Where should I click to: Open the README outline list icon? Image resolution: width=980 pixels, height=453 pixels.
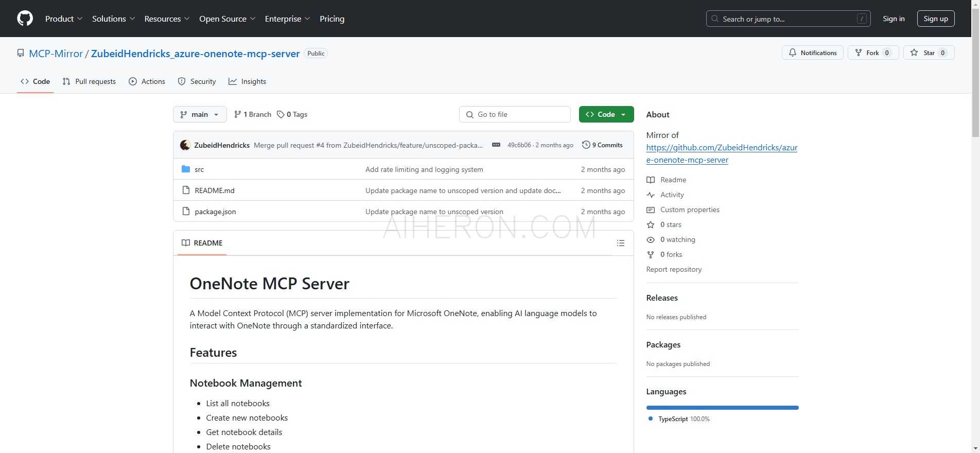coord(621,243)
